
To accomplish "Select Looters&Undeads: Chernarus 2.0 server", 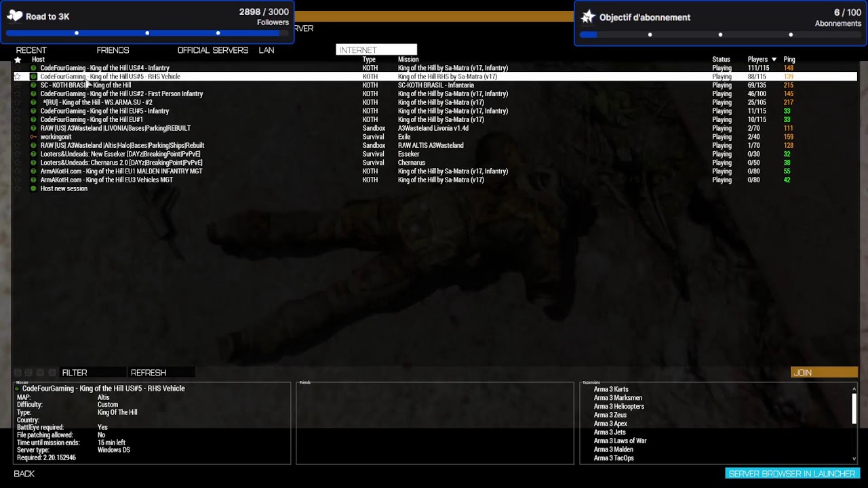I will [x=434, y=163].
